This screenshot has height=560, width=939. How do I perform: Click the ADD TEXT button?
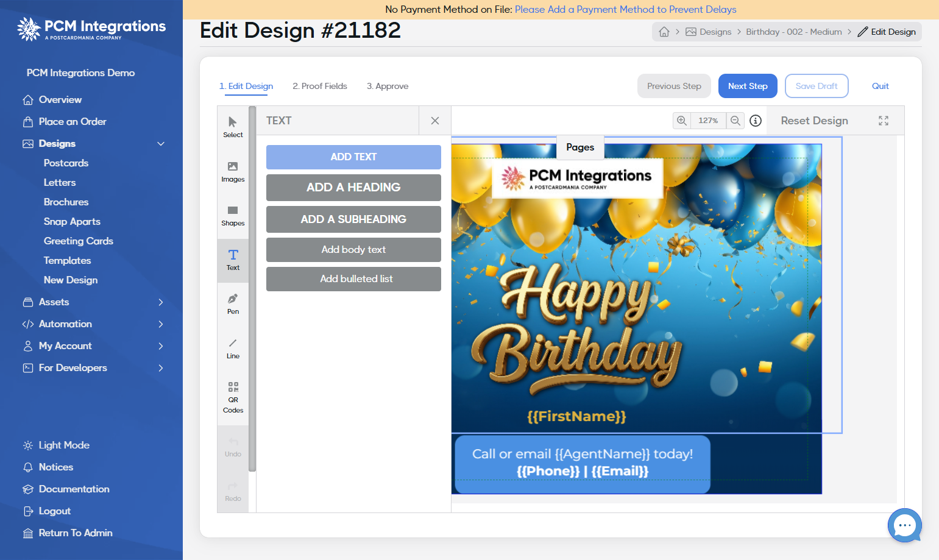[x=353, y=157]
